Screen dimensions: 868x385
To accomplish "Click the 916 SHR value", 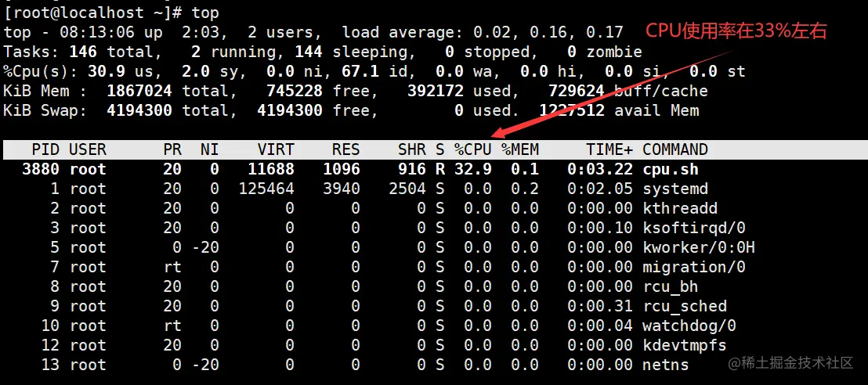I will pyautogui.click(x=412, y=169).
